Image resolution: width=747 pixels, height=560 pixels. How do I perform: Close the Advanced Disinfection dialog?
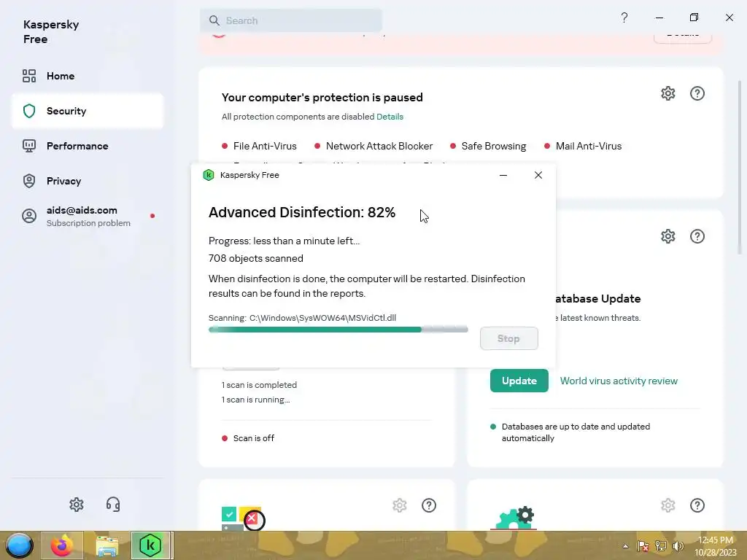pyautogui.click(x=538, y=175)
